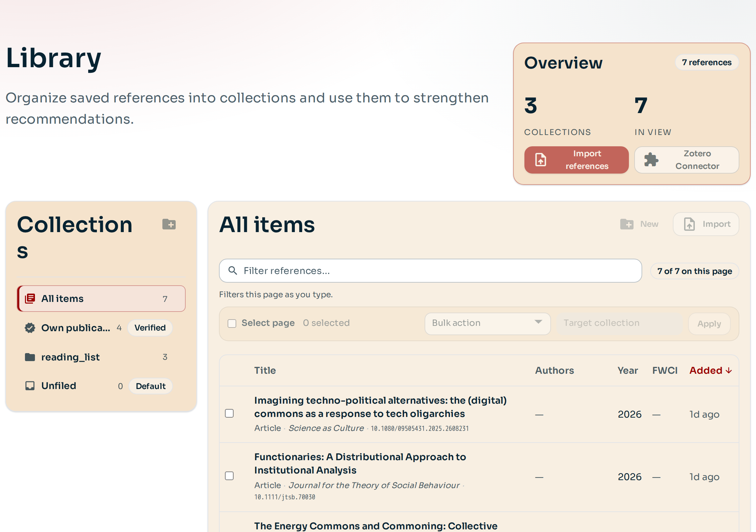Click the reading_list folder icon
This screenshot has height=532, width=756.
pos(30,357)
